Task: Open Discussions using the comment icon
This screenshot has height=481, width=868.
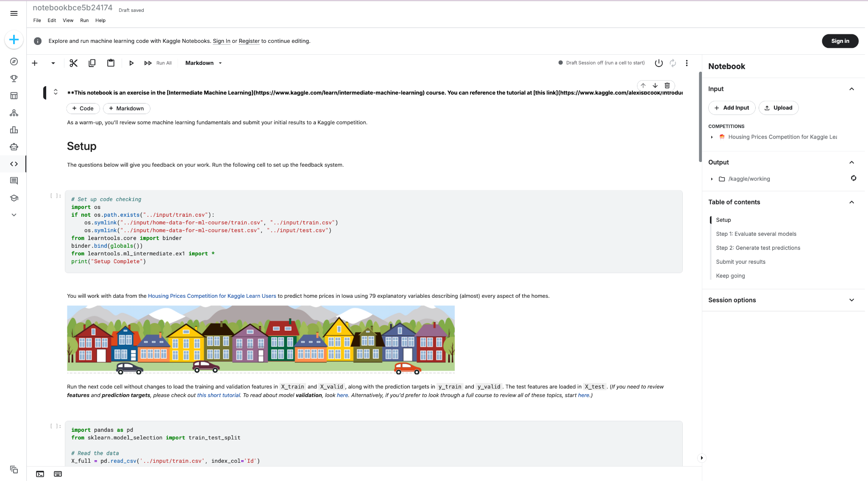Action: pyautogui.click(x=14, y=181)
